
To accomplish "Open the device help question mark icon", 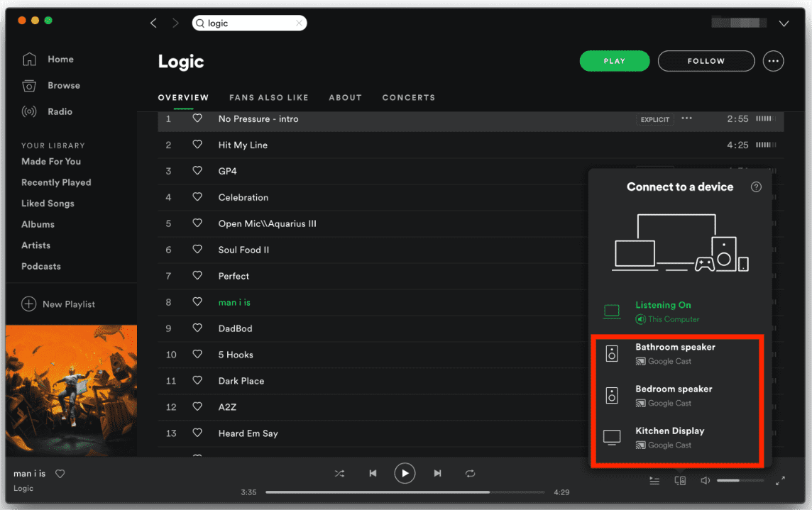I will [756, 187].
